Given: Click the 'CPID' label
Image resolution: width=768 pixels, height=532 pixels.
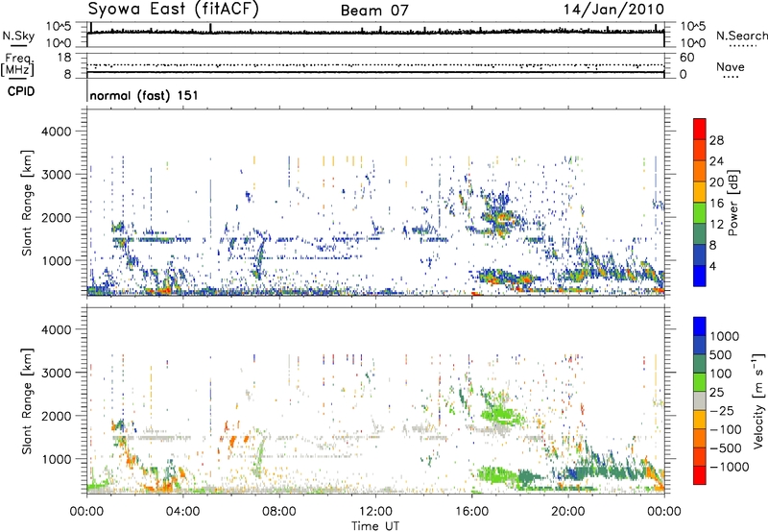Looking at the screenshot, I should tap(21, 91).
